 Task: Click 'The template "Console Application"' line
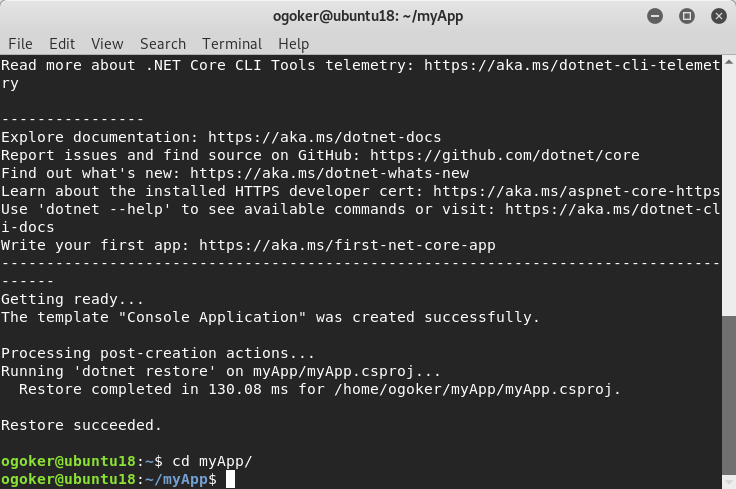(270, 317)
